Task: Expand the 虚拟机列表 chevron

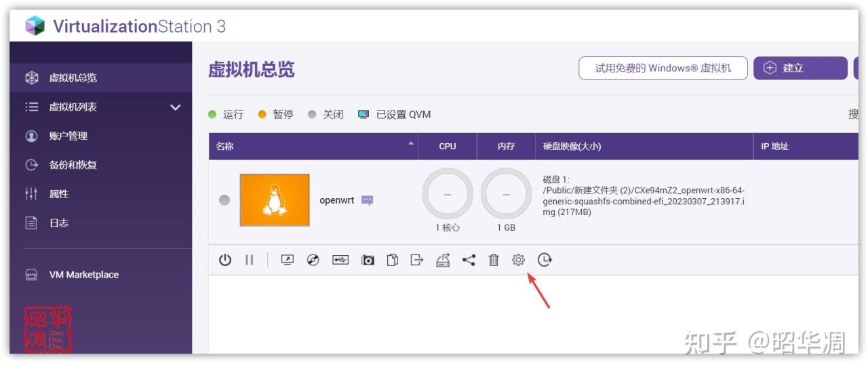Action: tap(175, 107)
